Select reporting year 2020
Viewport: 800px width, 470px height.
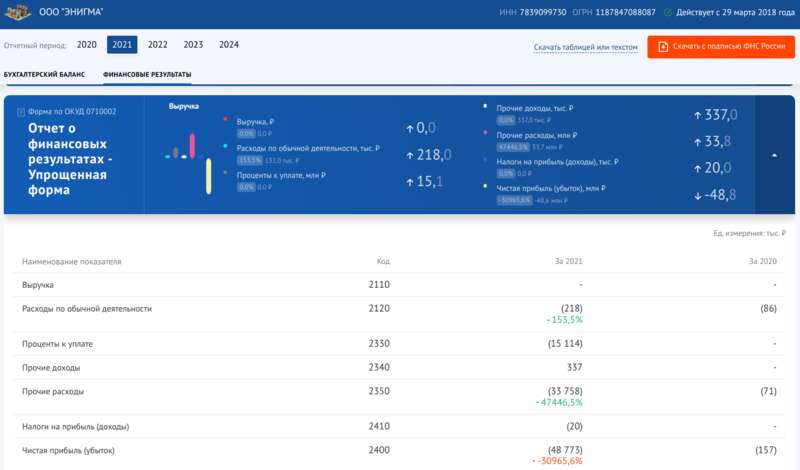[87, 45]
